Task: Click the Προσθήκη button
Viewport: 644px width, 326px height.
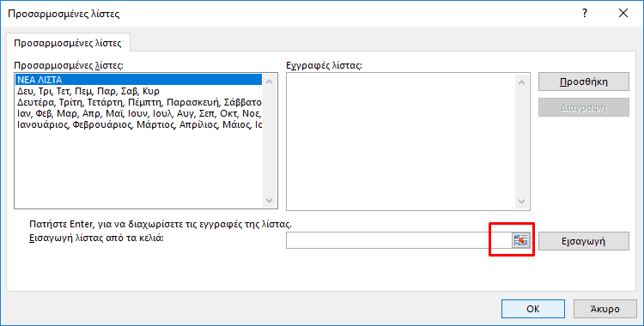Action: click(584, 81)
